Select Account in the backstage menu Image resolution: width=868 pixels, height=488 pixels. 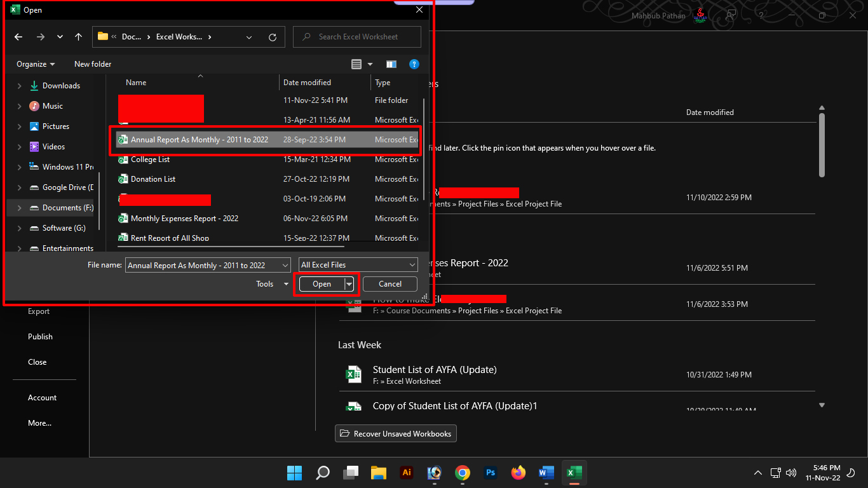42,398
